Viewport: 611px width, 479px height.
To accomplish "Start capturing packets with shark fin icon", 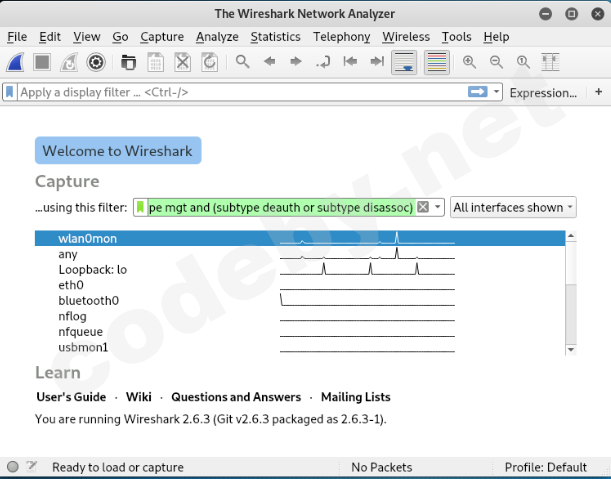I will click(x=16, y=62).
